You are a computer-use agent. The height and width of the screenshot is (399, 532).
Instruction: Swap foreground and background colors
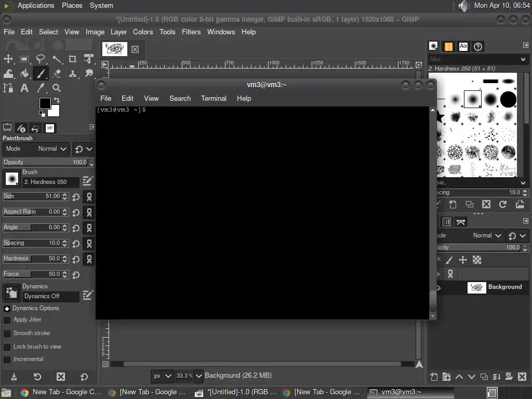tap(57, 100)
